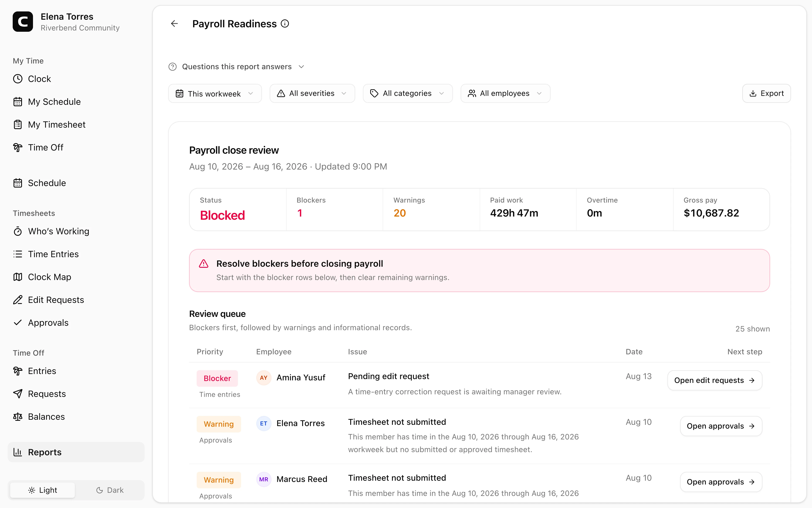The width and height of the screenshot is (812, 508).
Task: Open Clock Map in the sidebar
Action: [76, 277]
